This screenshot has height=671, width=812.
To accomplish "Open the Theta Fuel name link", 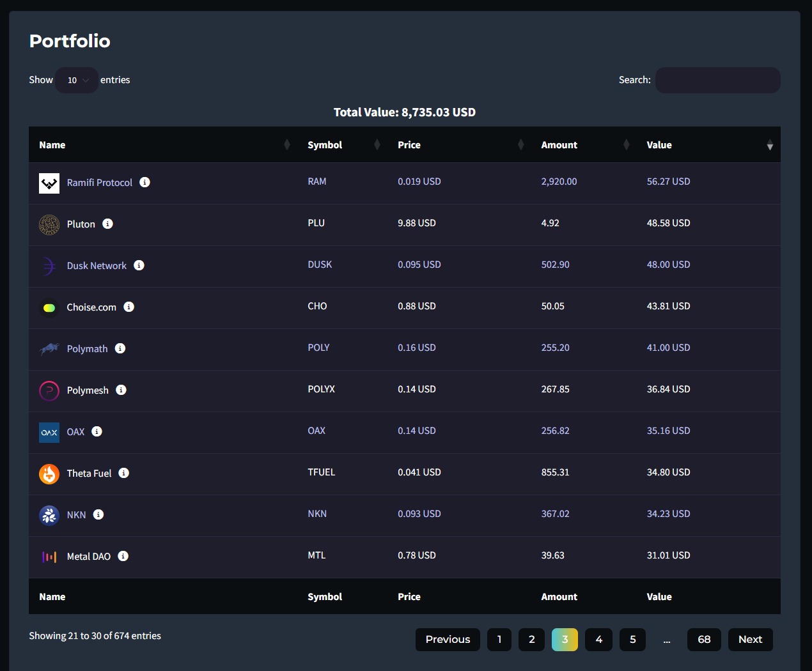I will [89, 474].
